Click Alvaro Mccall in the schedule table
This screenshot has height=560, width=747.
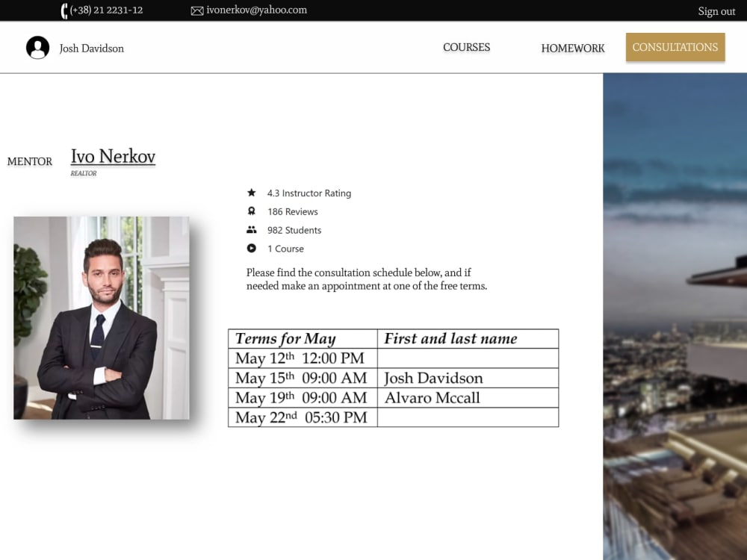pyautogui.click(x=432, y=398)
